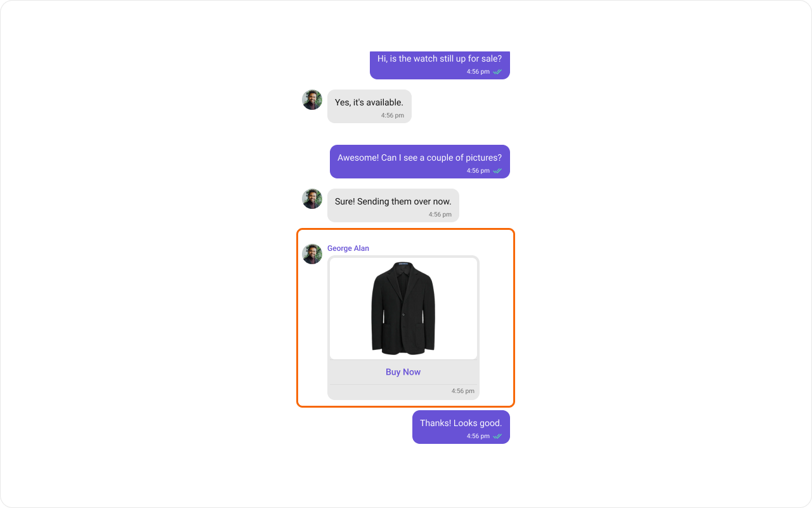Select the "Thanks! Looks good." message bubble

(x=461, y=427)
